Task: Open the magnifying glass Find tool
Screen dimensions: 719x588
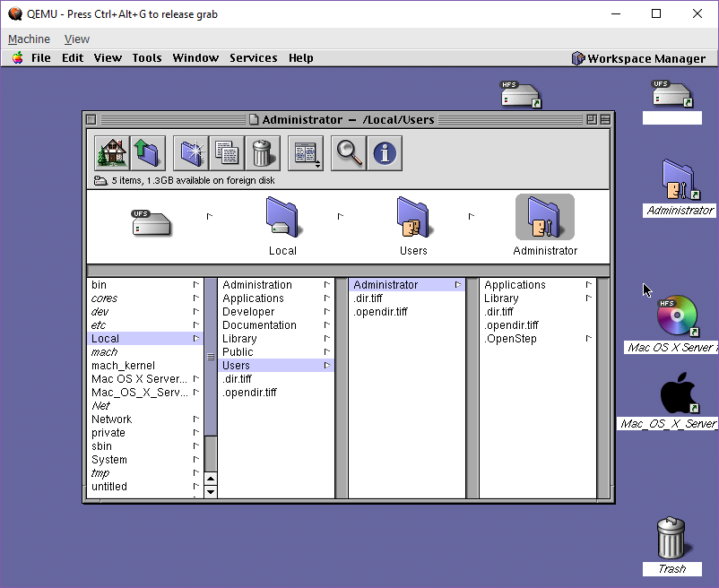Action: pos(348,153)
